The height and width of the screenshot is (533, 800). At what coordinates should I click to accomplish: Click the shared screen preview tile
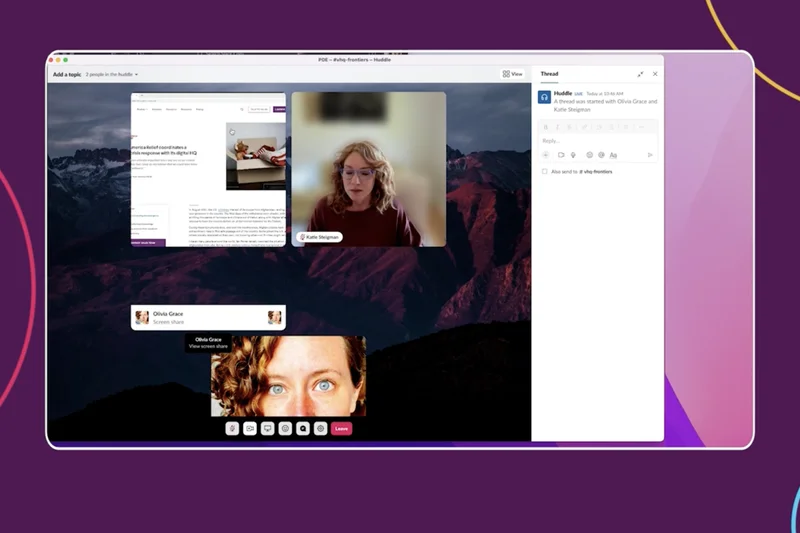(208, 169)
